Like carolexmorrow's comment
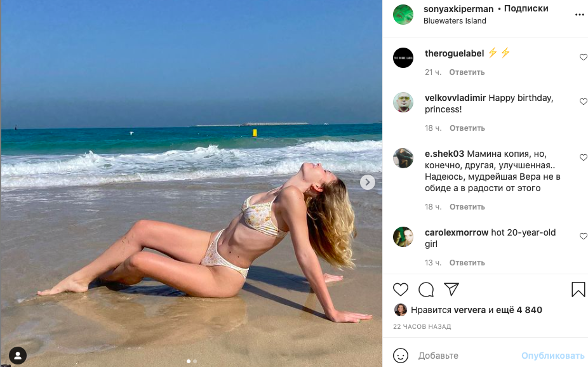Viewport: 588px width, 367px height. (x=583, y=236)
